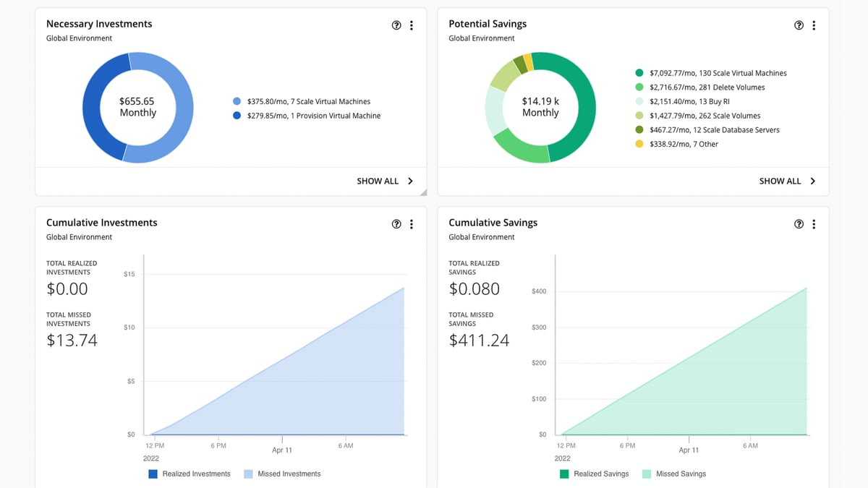Click the $0.080 total realized savings value
The width and height of the screenshot is (868, 488).
[x=475, y=289]
